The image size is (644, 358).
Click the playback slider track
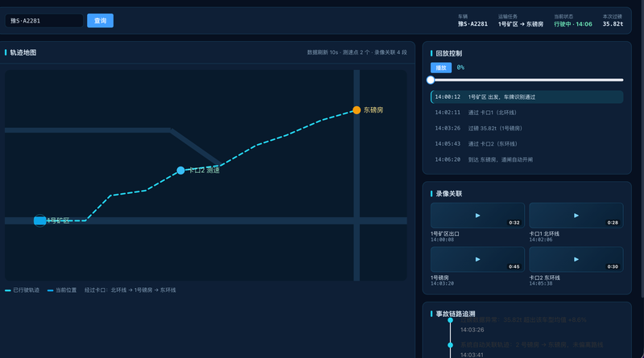coord(527,80)
